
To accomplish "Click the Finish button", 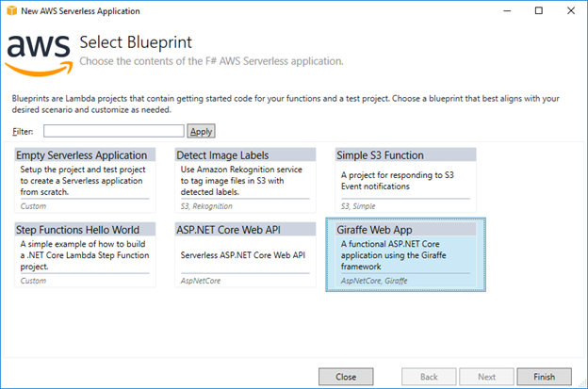I will click(x=544, y=377).
